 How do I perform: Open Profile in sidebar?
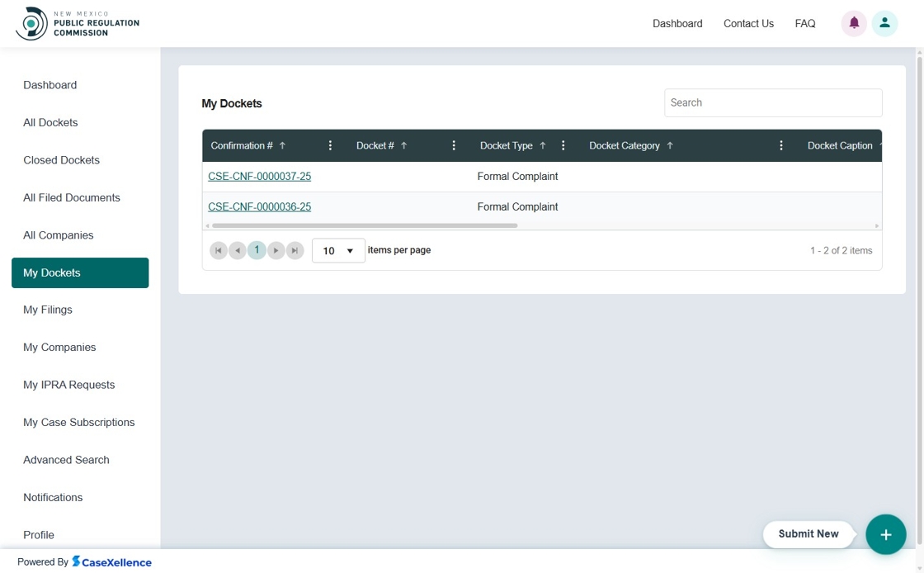coord(39,535)
